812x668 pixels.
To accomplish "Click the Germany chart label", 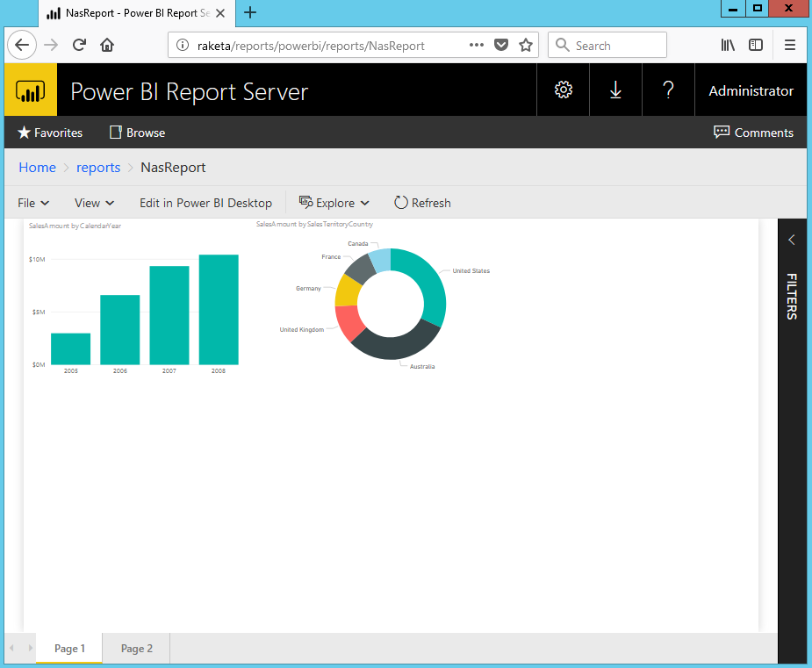I will point(308,289).
